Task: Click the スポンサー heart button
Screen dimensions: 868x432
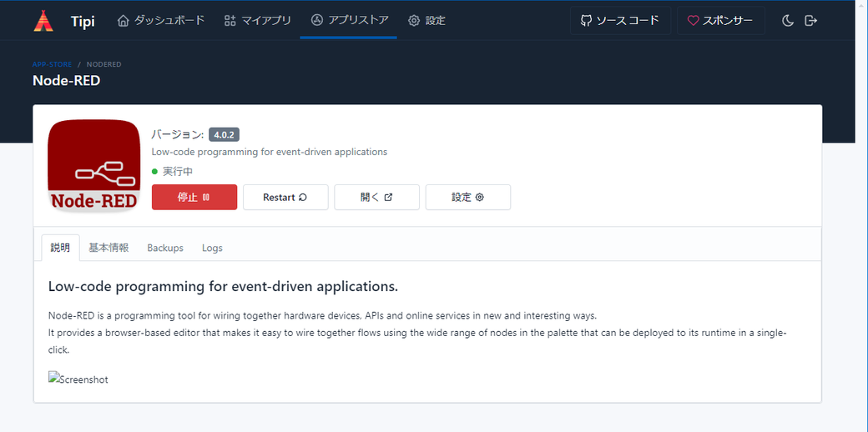Action: tap(719, 21)
